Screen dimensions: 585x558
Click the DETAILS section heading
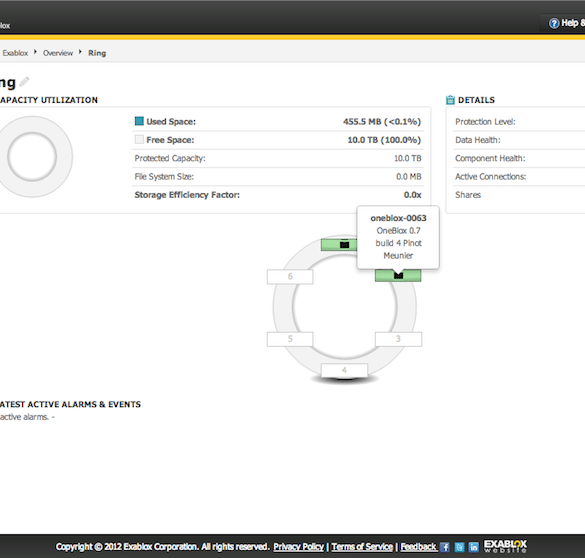tap(476, 100)
